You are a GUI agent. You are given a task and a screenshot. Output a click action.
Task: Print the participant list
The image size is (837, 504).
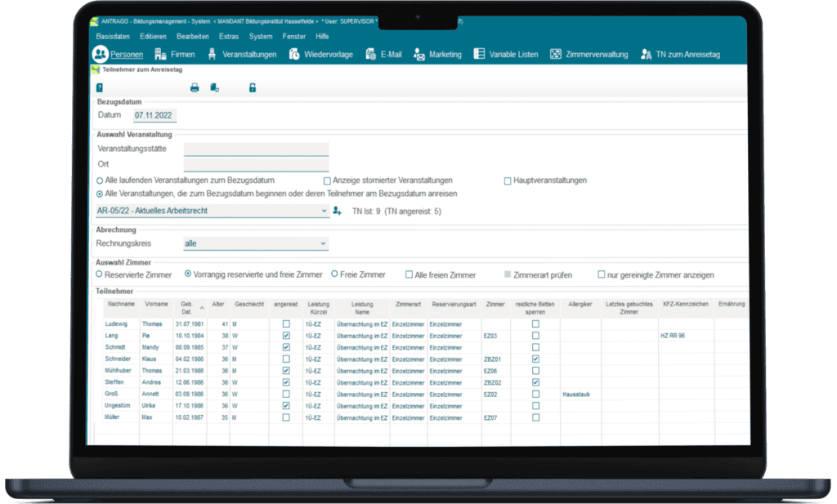pyautogui.click(x=195, y=88)
